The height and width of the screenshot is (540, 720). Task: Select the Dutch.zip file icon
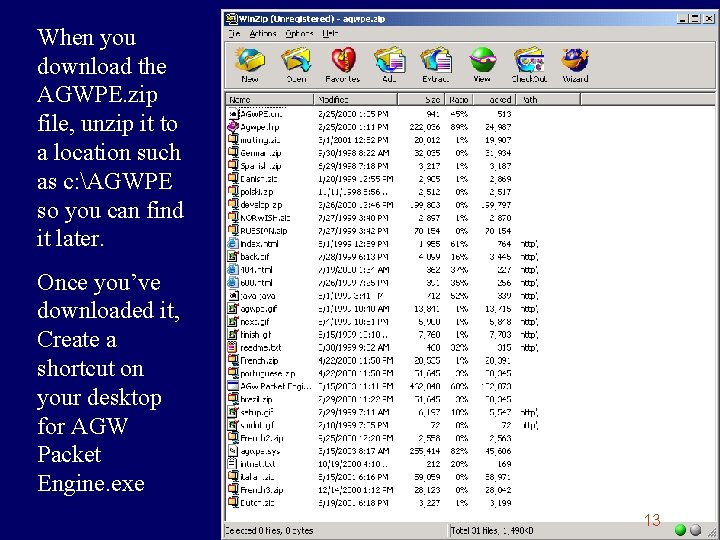(x=233, y=503)
